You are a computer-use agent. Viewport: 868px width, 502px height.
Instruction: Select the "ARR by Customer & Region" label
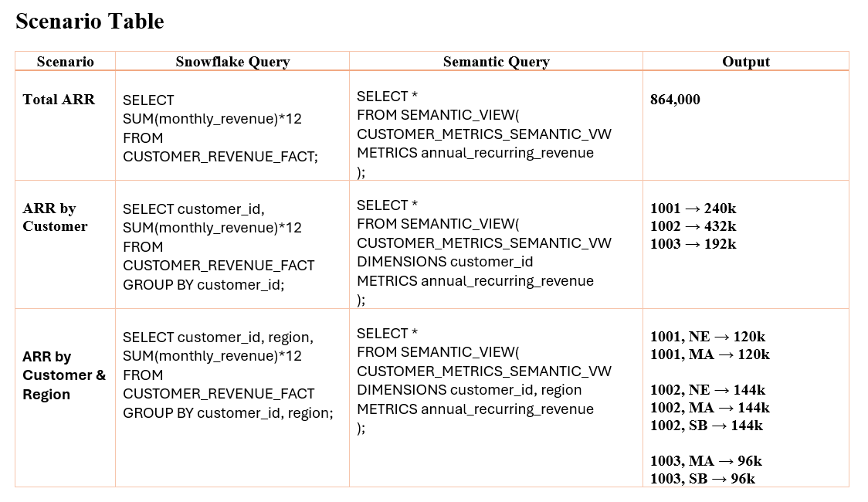coord(64,375)
